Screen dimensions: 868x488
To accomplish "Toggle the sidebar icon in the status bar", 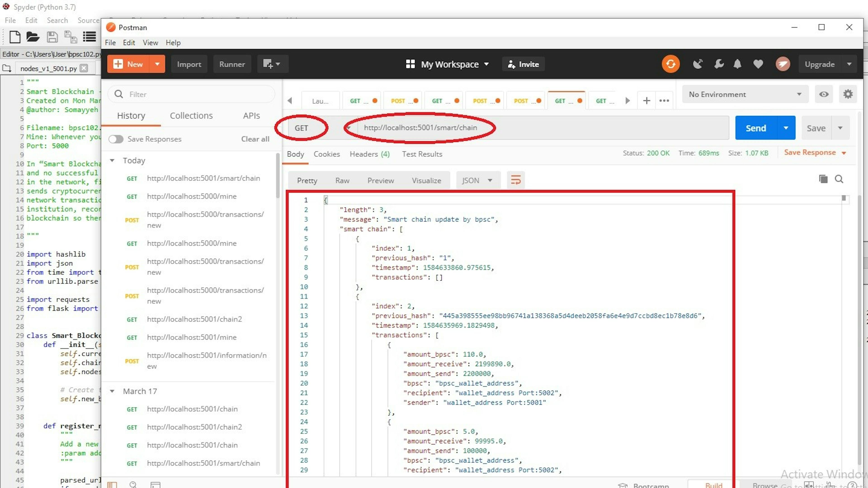I will coord(112,485).
